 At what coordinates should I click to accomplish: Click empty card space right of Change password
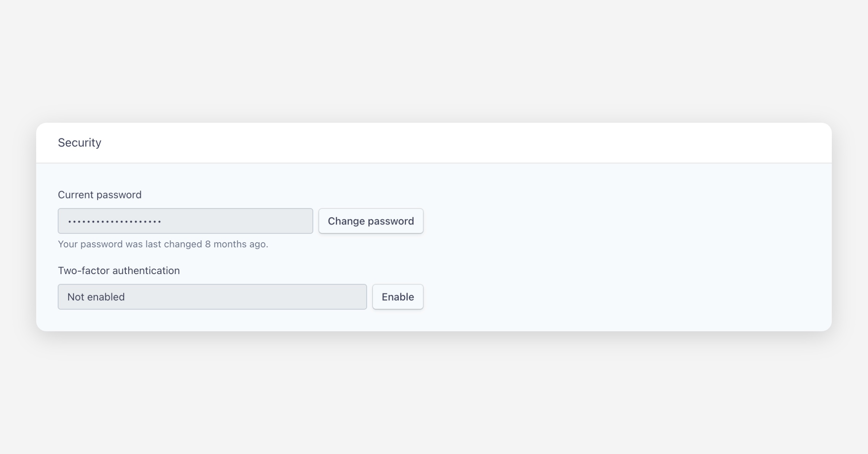point(615,221)
